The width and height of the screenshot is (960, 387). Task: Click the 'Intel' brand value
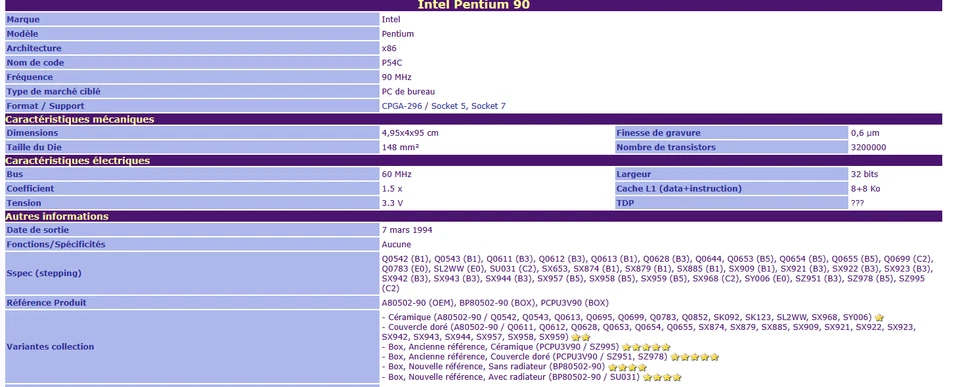tap(391, 20)
